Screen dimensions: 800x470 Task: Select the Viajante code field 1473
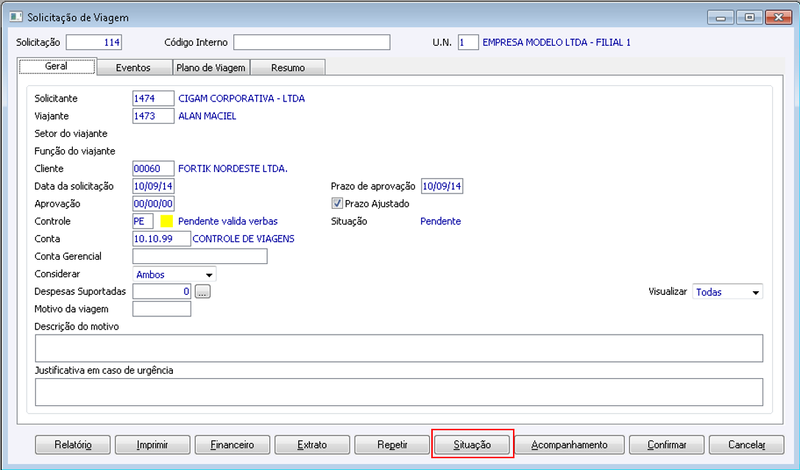click(153, 116)
